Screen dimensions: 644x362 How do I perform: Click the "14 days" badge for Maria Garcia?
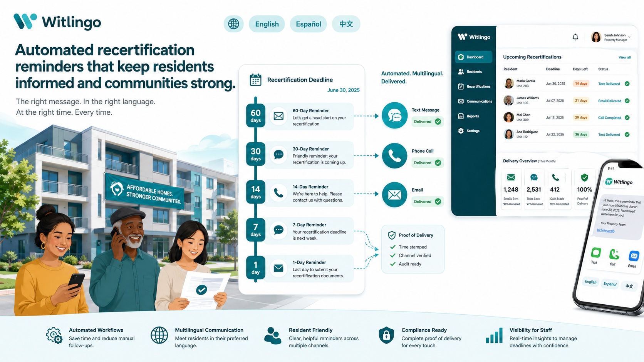point(581,83)
